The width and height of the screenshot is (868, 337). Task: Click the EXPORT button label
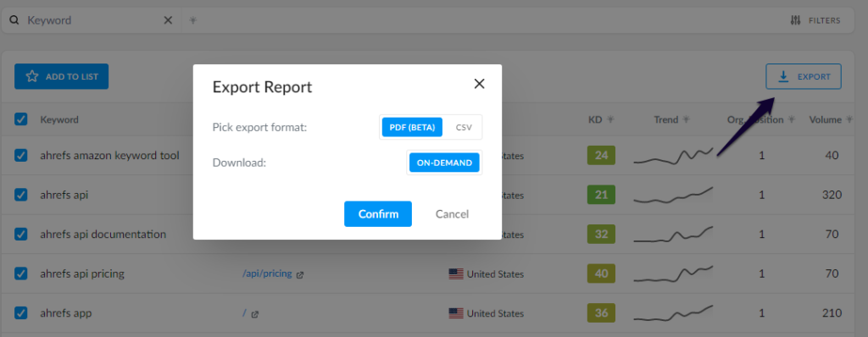pyautogui.click(x=814, y=76)
